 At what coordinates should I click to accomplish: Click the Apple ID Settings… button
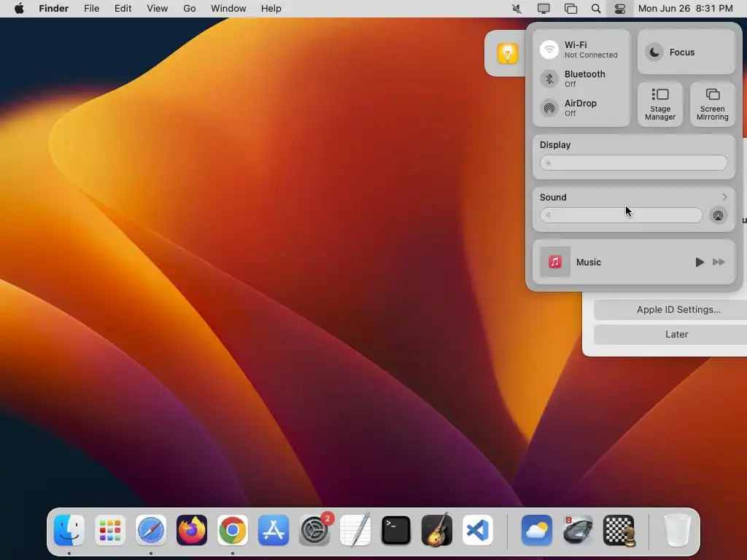tap(678, 309)
